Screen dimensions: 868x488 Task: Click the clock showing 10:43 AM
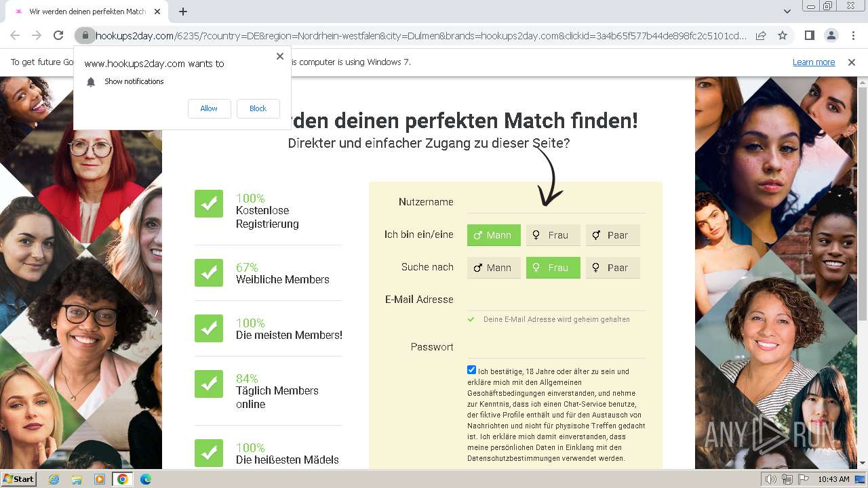833,479
